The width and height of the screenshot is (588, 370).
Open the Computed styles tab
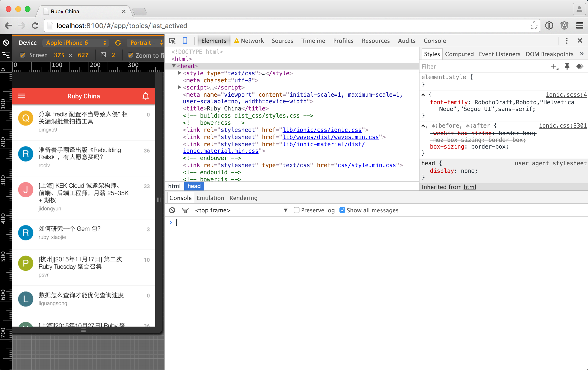pyautogui.click(x=459, y=54)
